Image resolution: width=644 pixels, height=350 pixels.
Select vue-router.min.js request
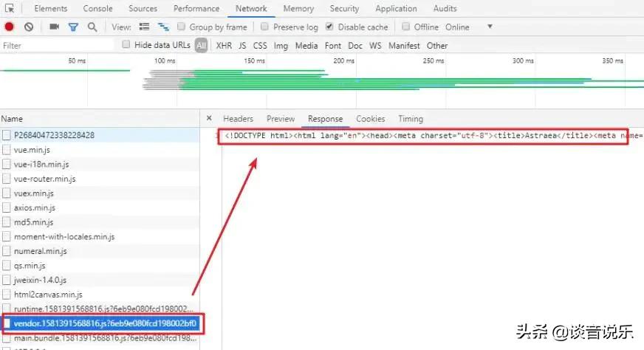pos(44,179)
